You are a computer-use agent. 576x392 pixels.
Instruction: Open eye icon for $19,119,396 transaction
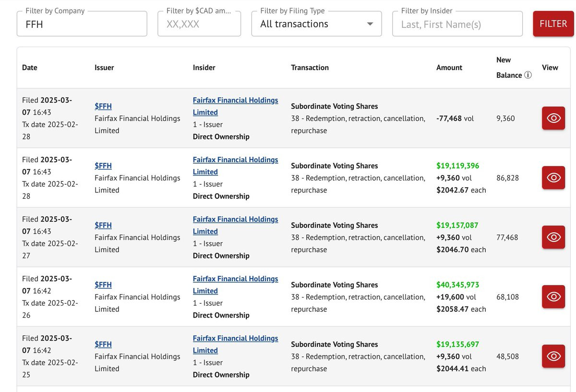553,178
